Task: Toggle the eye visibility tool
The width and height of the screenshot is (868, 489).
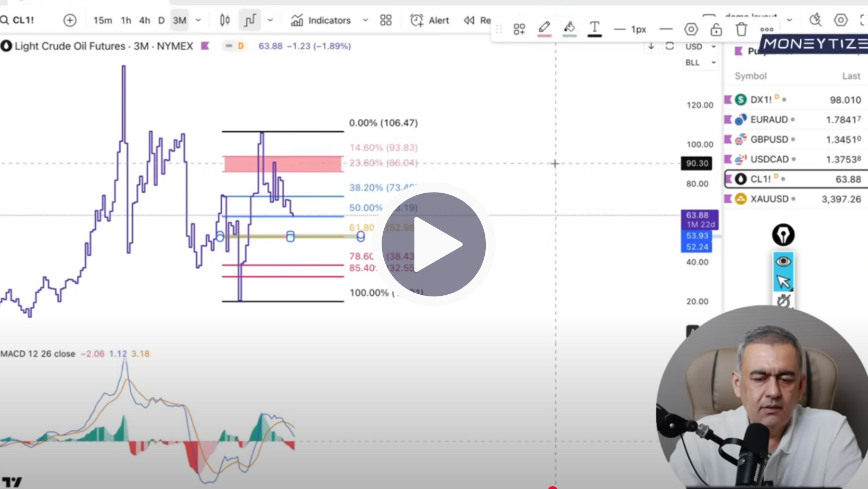Action: 783,261
